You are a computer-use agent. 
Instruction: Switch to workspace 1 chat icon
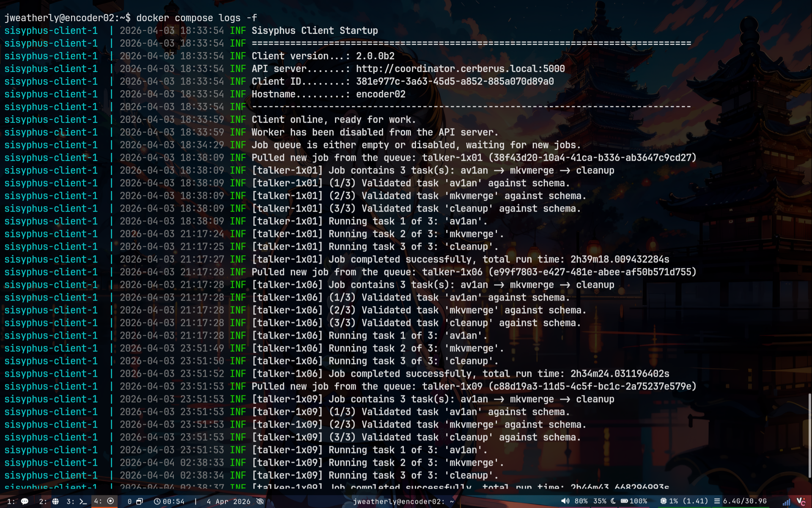[x=24, y=501]
